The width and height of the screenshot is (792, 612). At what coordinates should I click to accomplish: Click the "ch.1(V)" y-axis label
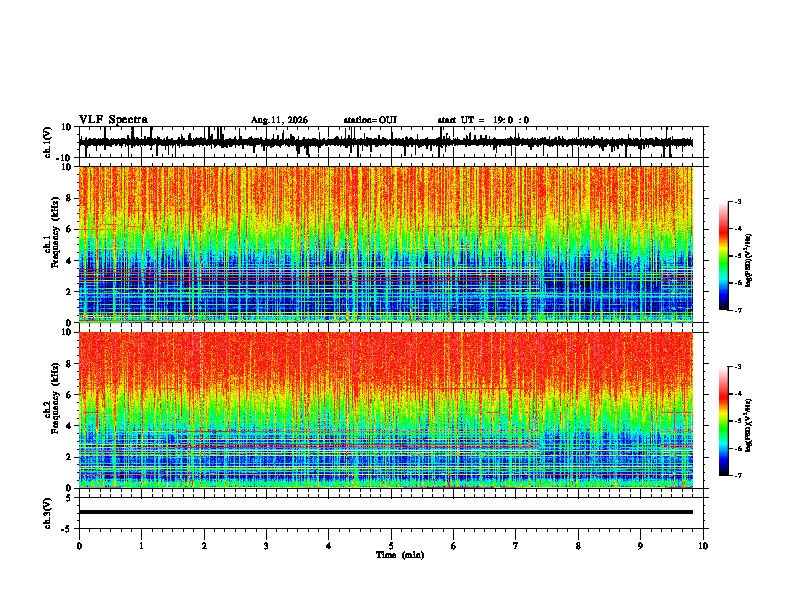coord(48,142)
